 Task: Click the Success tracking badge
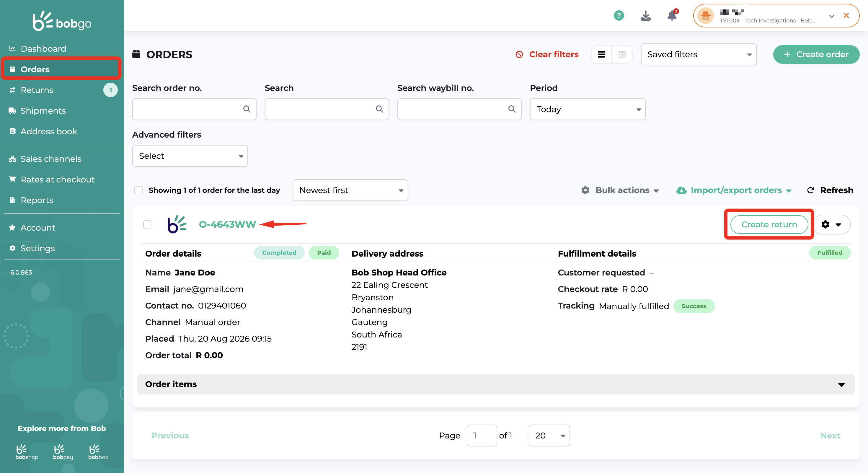694,306
